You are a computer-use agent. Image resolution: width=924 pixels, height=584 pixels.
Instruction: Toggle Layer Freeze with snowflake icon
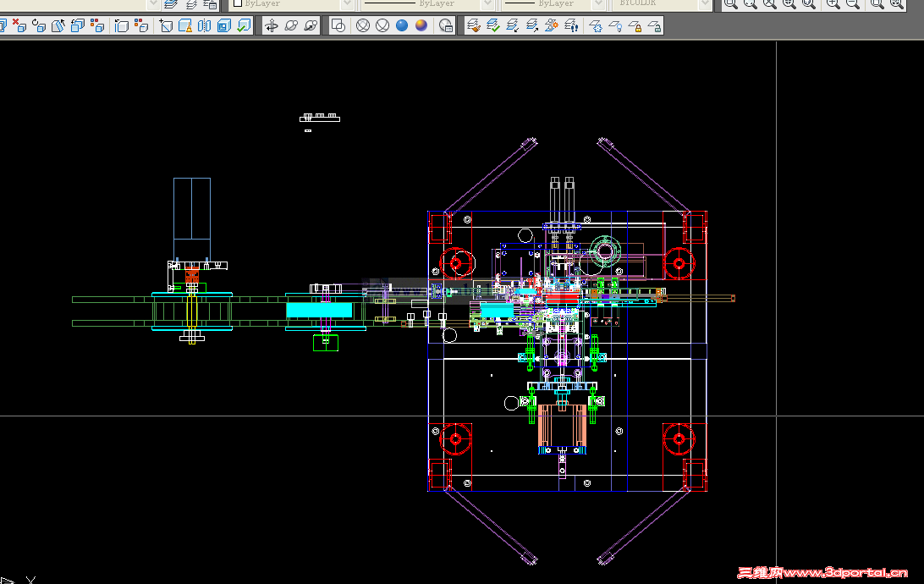[596, 26]
